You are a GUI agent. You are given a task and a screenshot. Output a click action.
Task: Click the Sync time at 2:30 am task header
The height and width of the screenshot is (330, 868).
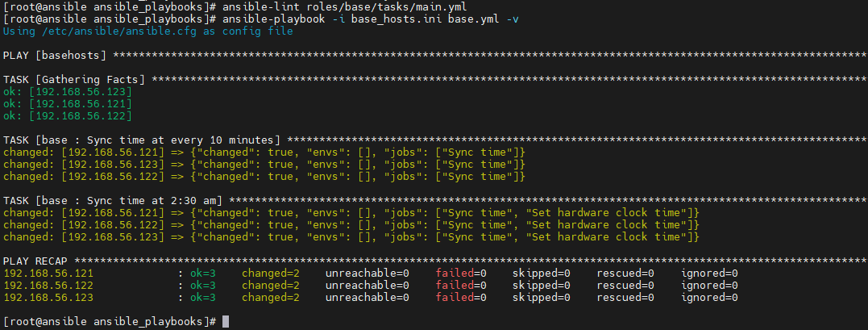[435, 201]
